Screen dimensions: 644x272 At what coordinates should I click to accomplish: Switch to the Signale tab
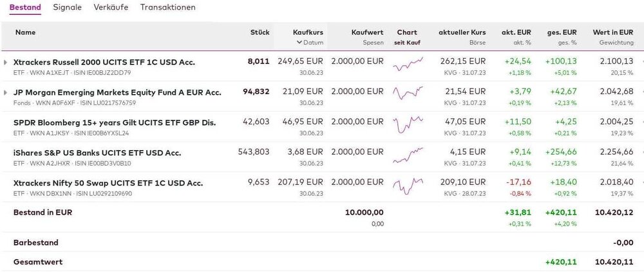click(x=67, y=8)
